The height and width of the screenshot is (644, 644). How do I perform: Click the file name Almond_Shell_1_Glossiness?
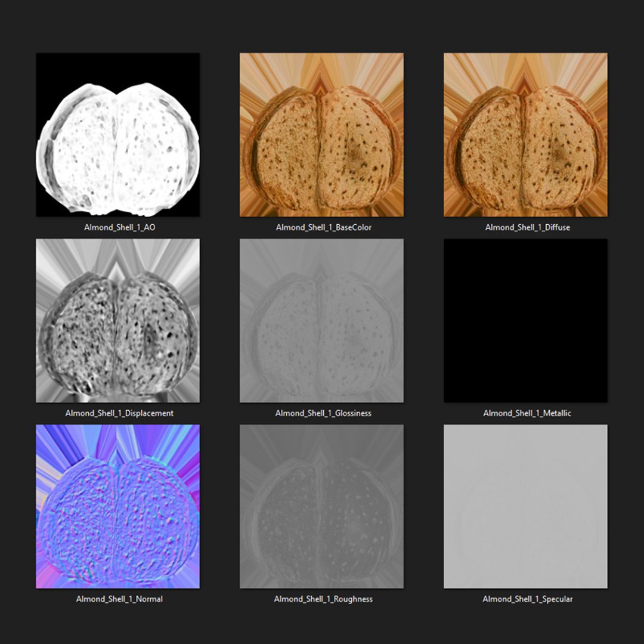pyautogui.click(x=323, y=413)
